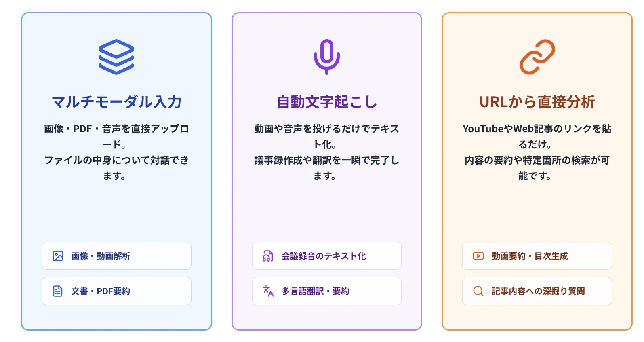Click the headphones icon in 会議録音のテキスト化
The width and height of the screenshot is (644, 342).
(267, 255)
